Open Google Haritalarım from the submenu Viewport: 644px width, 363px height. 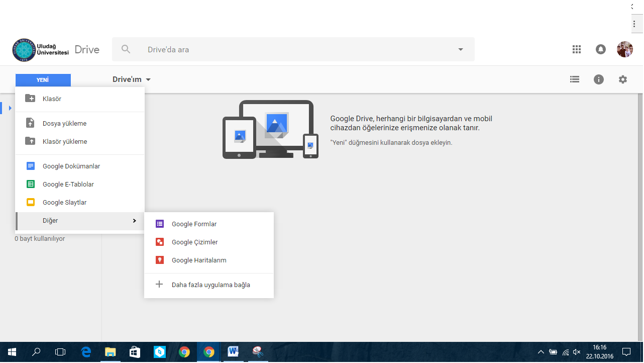[209, 260]
